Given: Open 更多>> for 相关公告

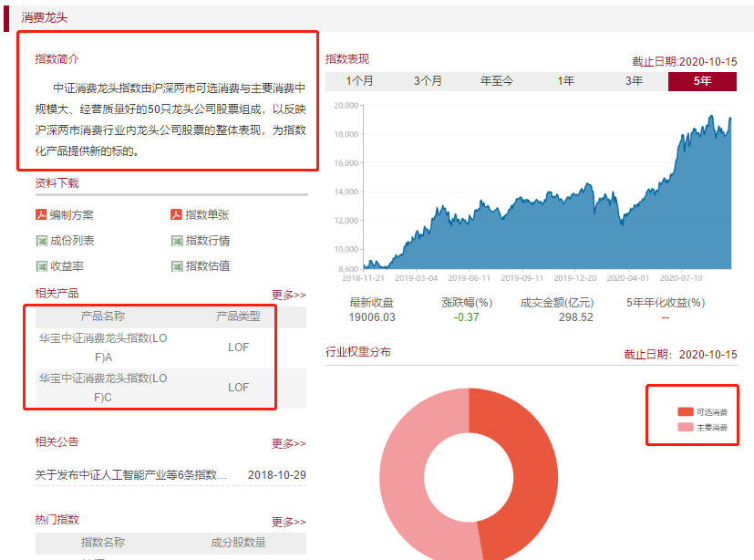Looking at the screenshot, I should [288, 443].
